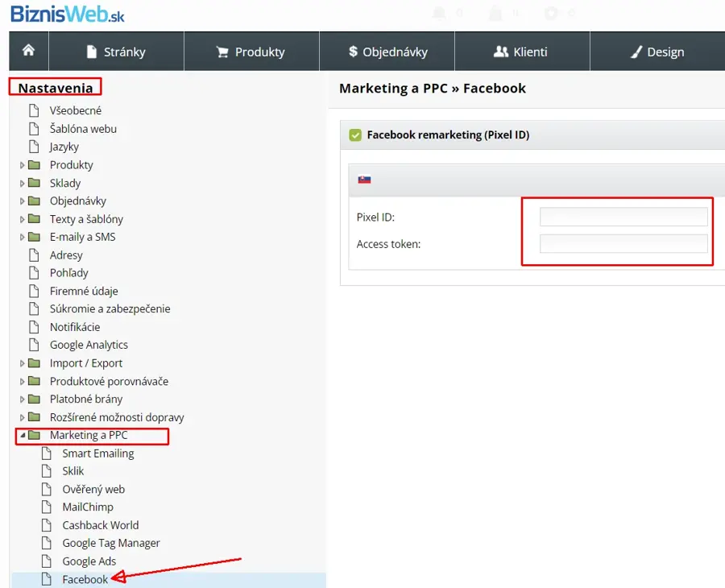Image resolution: width=725 pixels, height=588 pixels.
Task: Open the Klienti menu
Action: [x=522, y=52]
